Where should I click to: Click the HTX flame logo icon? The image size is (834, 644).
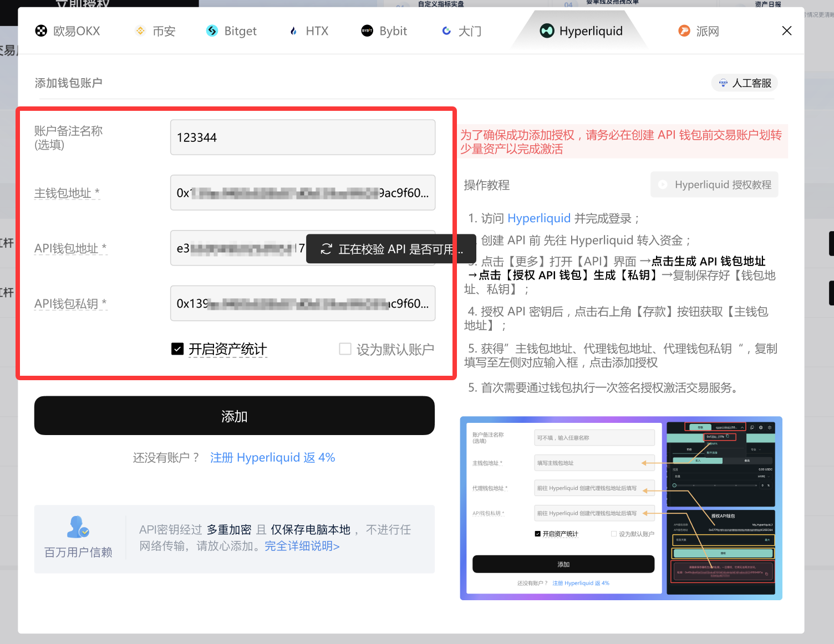pyautogui.click(x=293, y=31)
